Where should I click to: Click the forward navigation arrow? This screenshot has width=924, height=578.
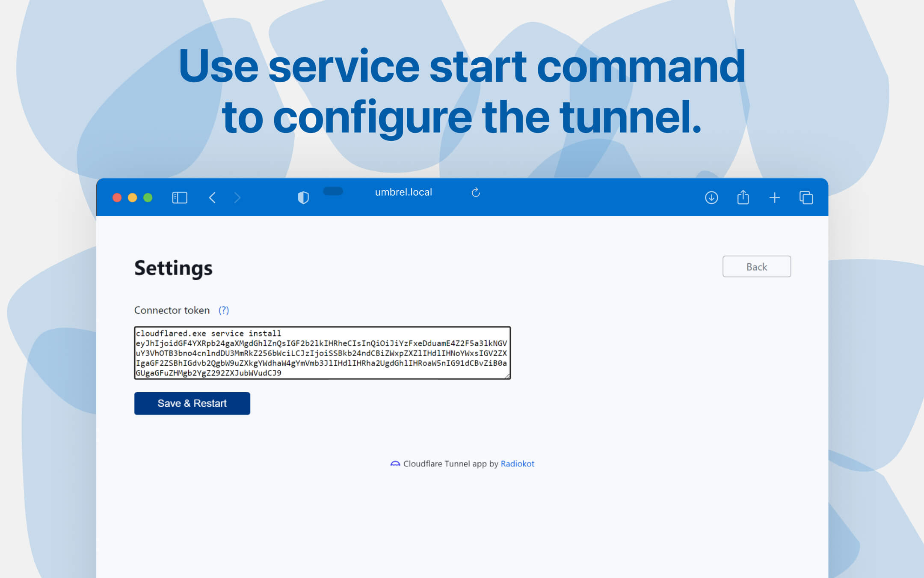tap(237, 197)
